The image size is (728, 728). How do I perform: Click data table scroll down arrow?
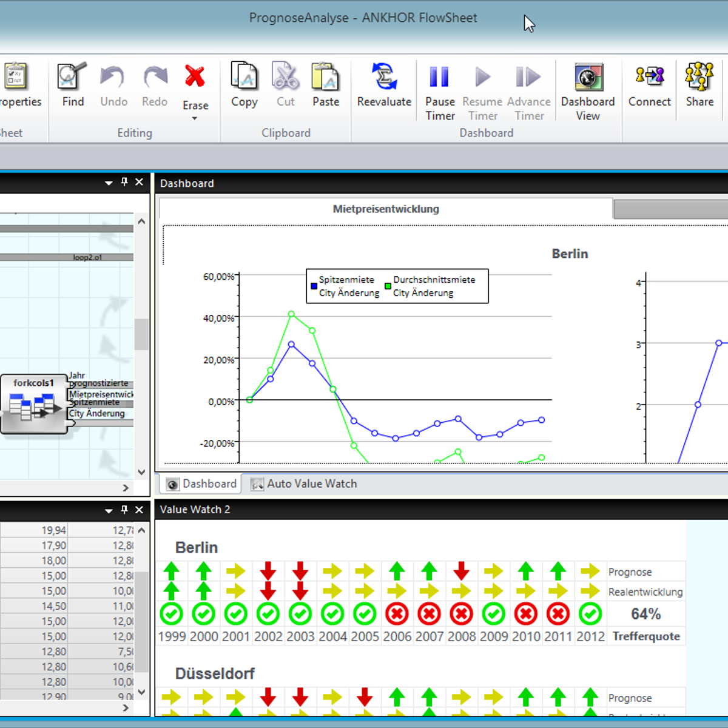pyautogui.click(x=141, y=692)
